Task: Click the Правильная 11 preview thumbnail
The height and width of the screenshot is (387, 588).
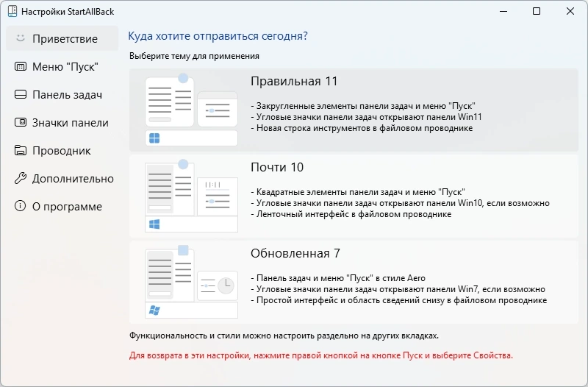Action: click(x=191, y=110)
